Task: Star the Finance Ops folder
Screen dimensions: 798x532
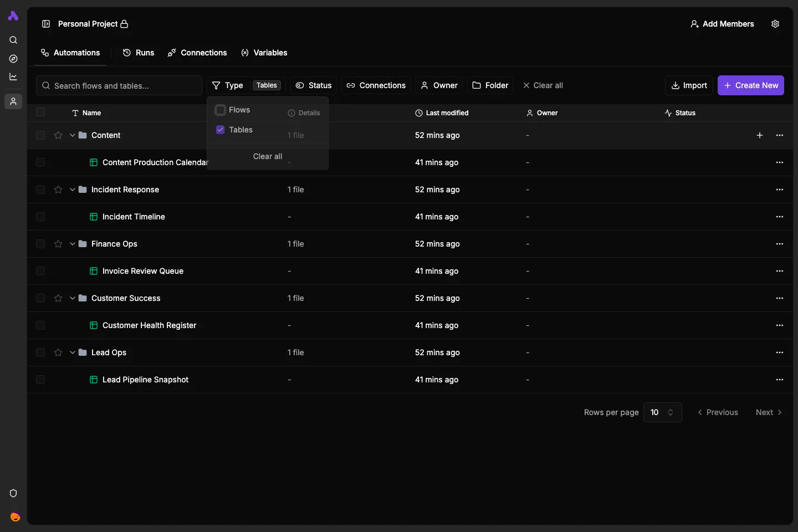Action: pyautogui.click(x=58, y=244)
